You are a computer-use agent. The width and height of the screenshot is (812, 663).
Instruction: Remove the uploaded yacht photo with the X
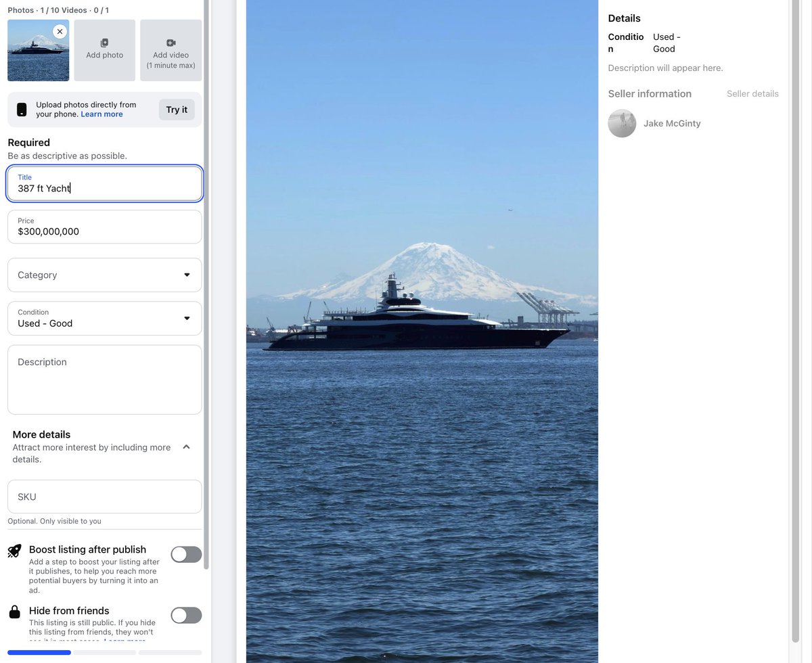coord(60,31)
